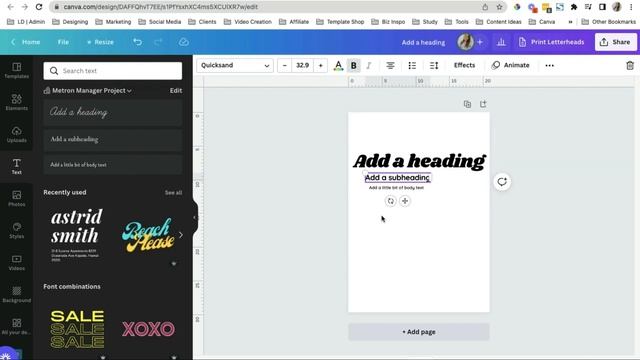Toggle bold formatting
The image size is (640, 360).
[353, 65]
